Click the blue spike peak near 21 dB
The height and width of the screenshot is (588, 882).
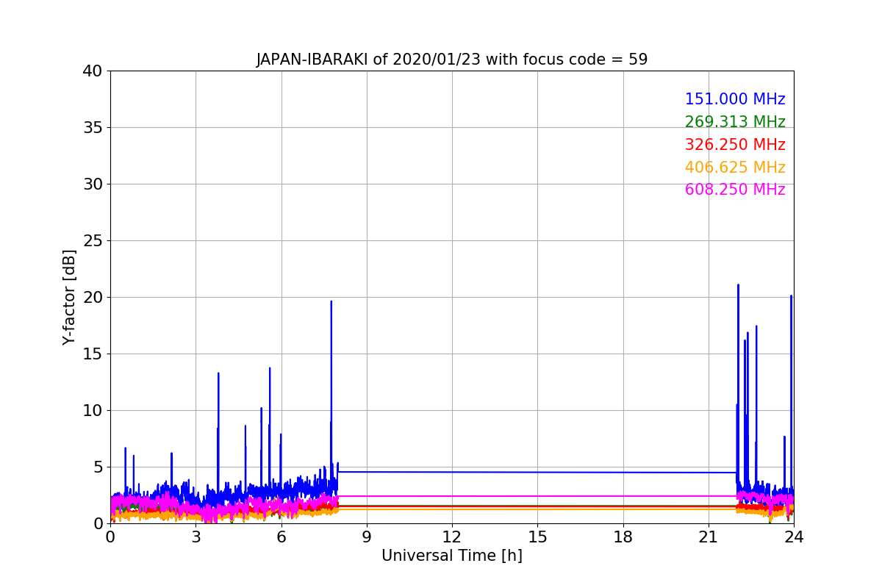(x=738, y=285)
